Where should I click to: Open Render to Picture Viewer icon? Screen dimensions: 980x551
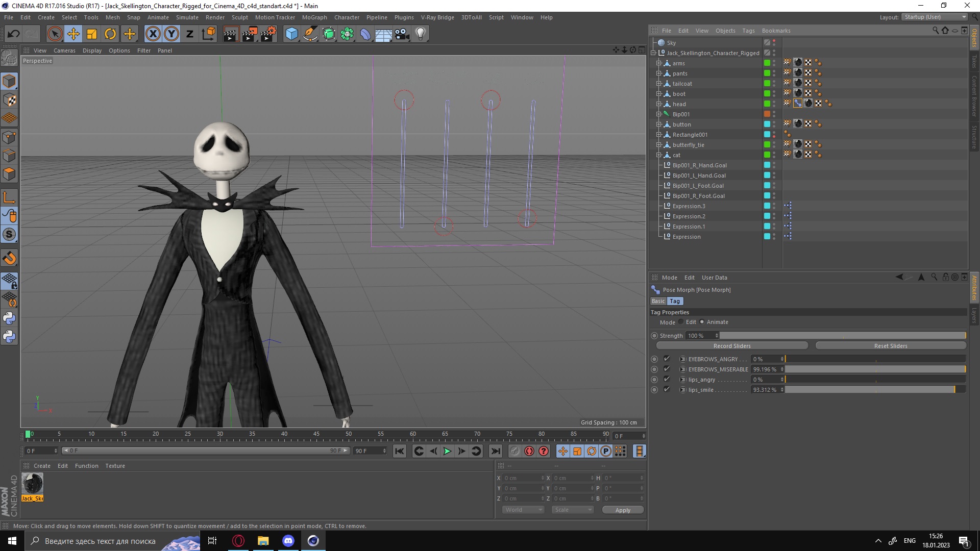click(250, 34)
